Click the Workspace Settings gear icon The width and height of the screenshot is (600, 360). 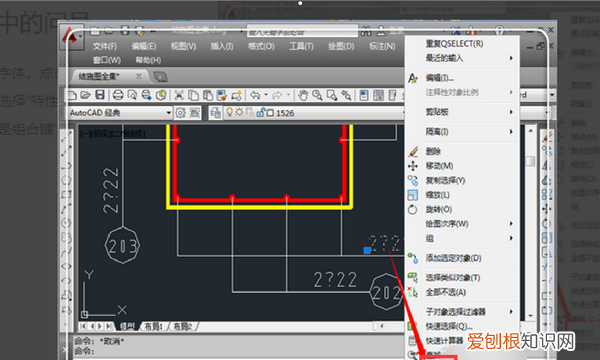pos(180,112)
